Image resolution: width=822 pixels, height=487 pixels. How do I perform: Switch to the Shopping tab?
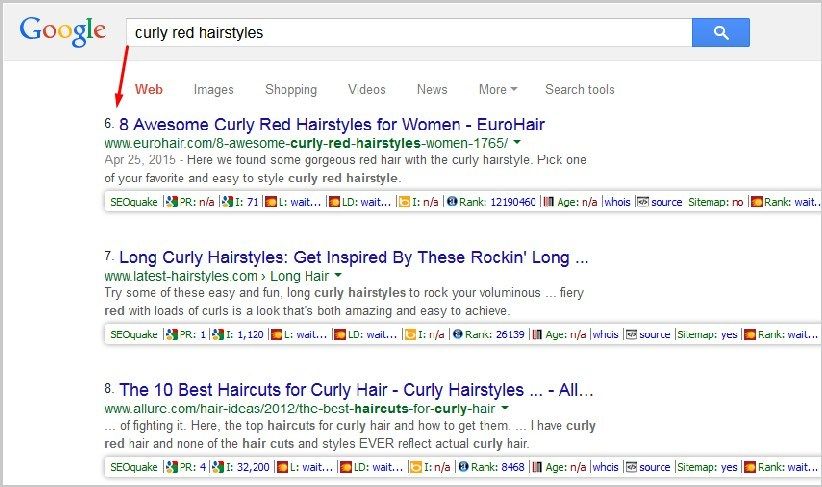pyautogui.click(x=291, y=90)
